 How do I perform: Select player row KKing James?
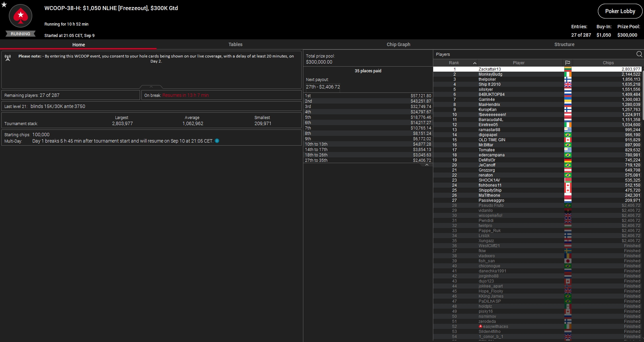click(537, 296)
